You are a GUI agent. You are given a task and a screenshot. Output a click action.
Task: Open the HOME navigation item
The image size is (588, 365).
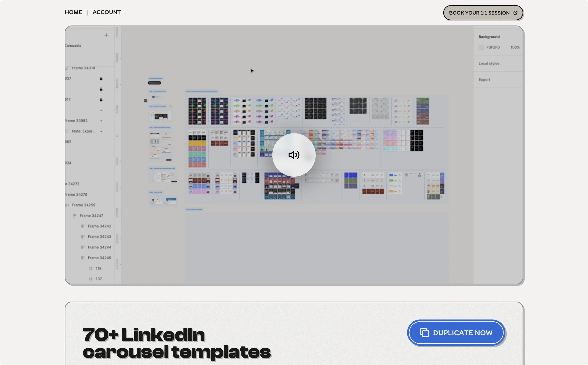coord(73,12)
